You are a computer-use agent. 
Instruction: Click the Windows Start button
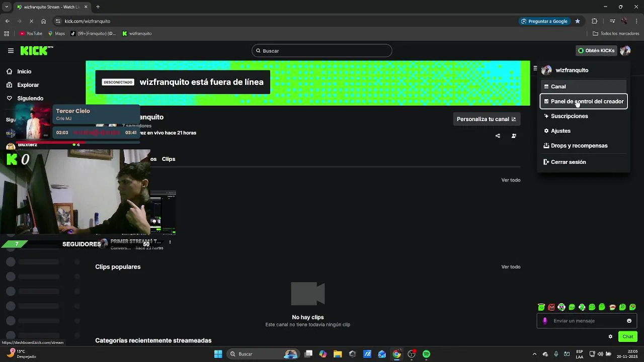[218, 354]
